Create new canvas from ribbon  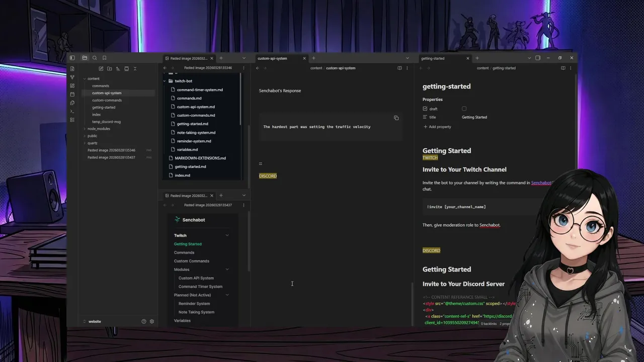click(72, 85)
